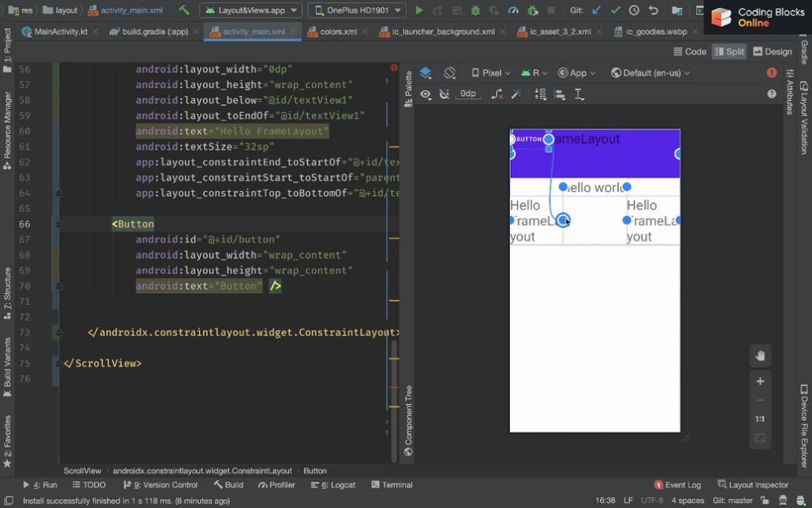
Task: Show Git history clock icon
Action: tap(634, 10)
